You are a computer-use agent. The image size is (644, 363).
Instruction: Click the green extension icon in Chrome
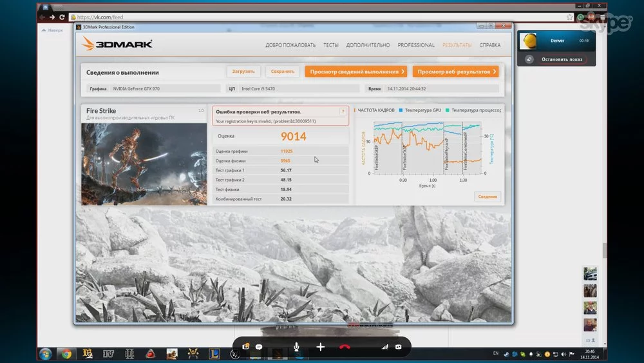tap(581, 17)
